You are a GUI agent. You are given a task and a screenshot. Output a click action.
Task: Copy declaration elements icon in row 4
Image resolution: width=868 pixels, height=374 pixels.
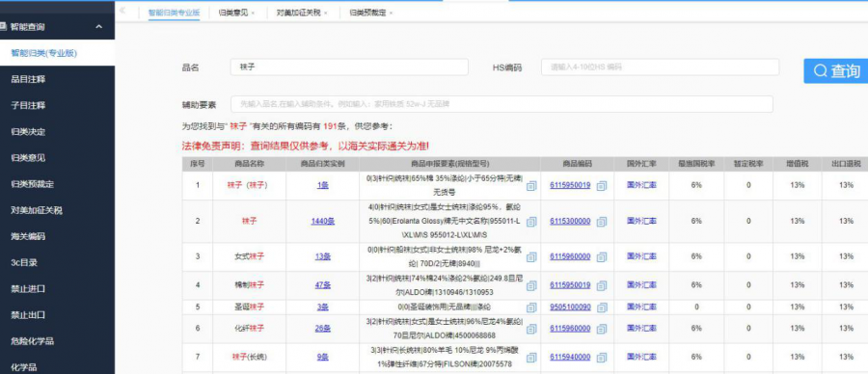click(x=531, y=285)
